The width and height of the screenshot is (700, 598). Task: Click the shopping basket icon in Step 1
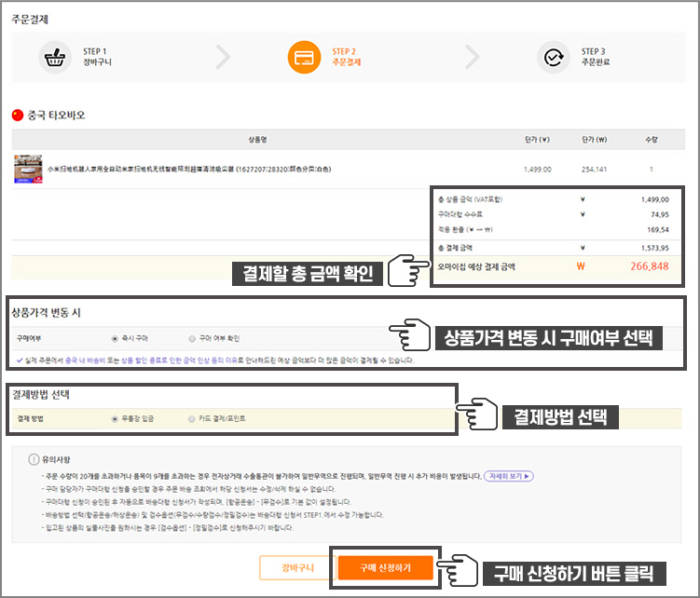(x=54, y=58)
